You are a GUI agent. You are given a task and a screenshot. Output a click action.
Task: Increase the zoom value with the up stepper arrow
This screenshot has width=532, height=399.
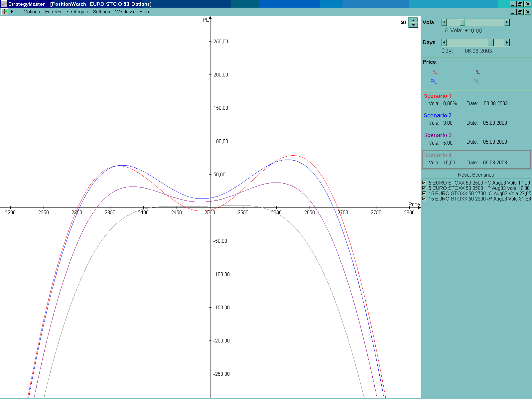[x=413, y=20]
